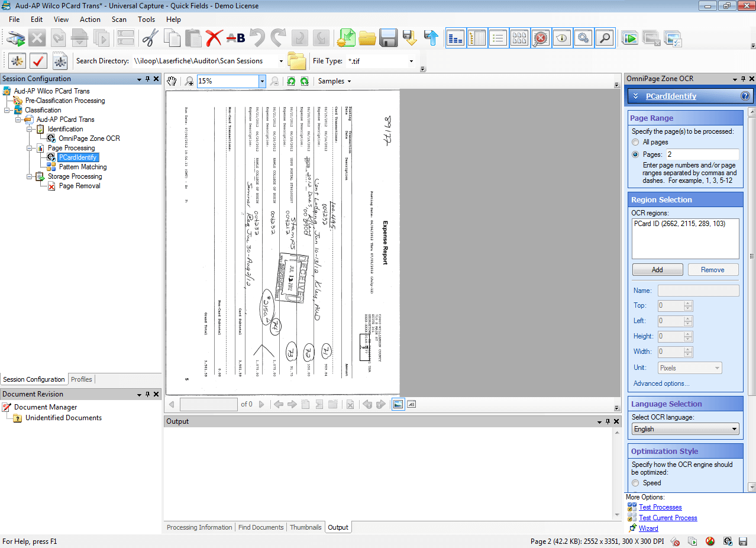The width and height of the screenshot is (756, 548).
Task: Click the Pages number input field
Action: pos(702,154)
